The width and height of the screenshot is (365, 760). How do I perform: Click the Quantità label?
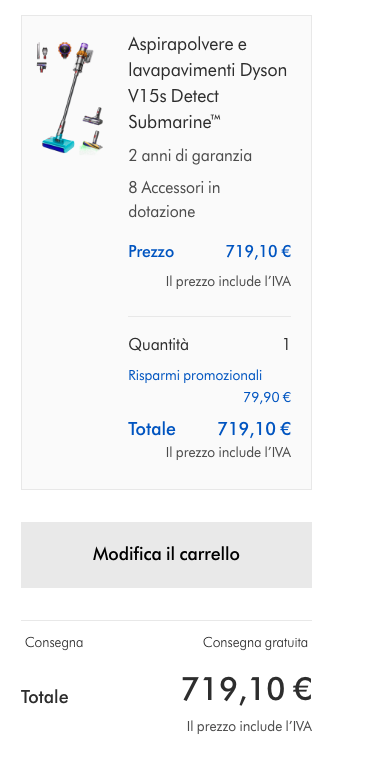coord(159,345)
